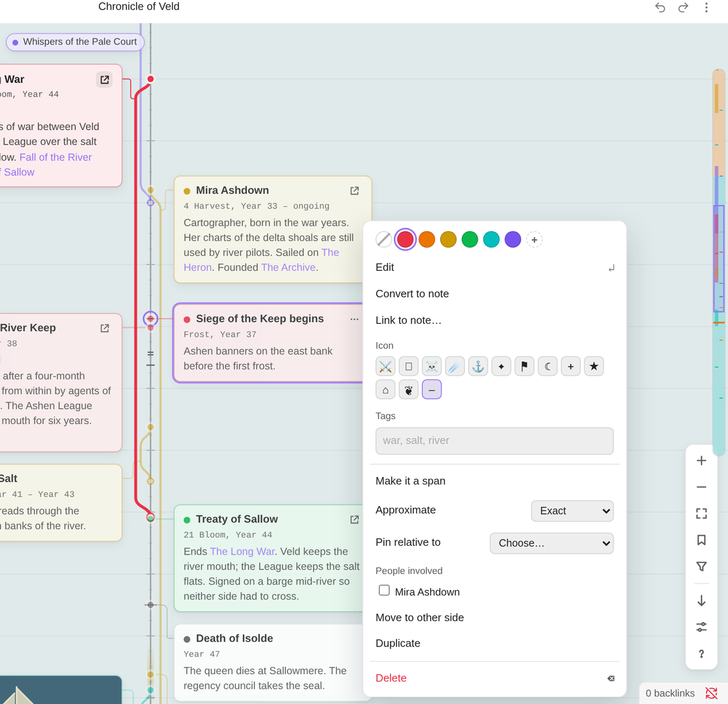Undo the last change

click(x=660, y=7)
